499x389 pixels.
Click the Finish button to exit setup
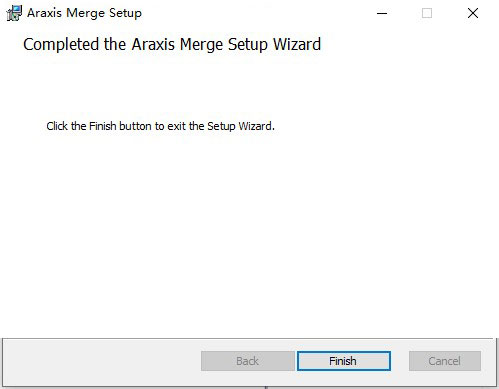pyautogui.click(x=344, y=361)
